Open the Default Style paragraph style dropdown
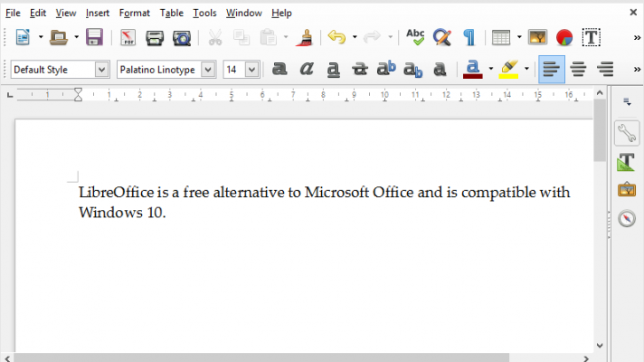The image size is (644, 362). pos(101,70)
